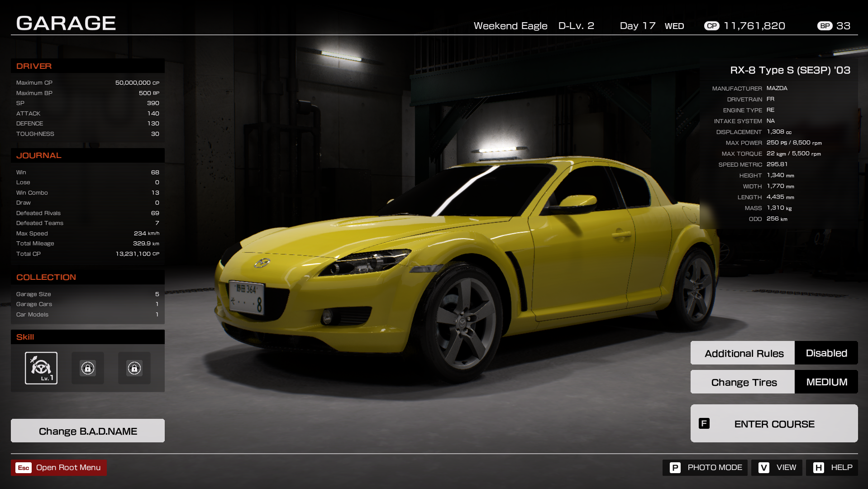Select the COLLECTION section header
Screen dimensions: 868x489
(88, 277)
